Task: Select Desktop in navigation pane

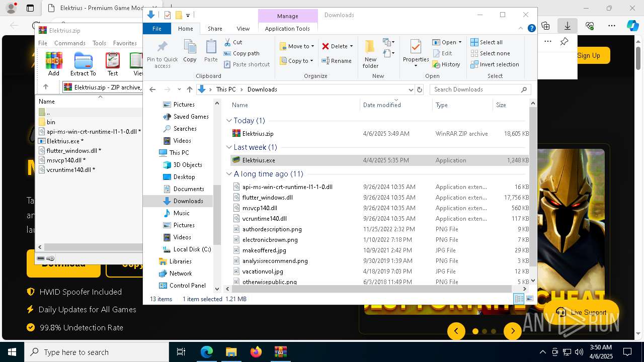Action: coord(184,177)
